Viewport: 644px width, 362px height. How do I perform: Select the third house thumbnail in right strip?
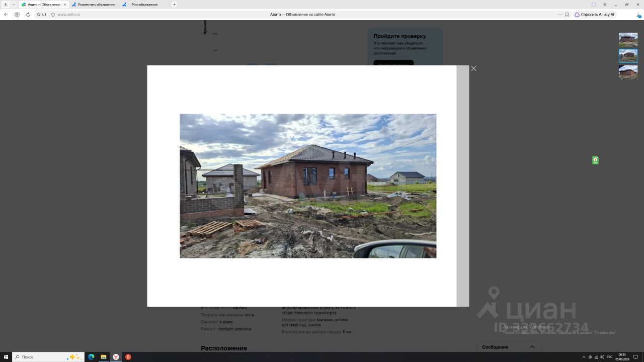point(628,72)
